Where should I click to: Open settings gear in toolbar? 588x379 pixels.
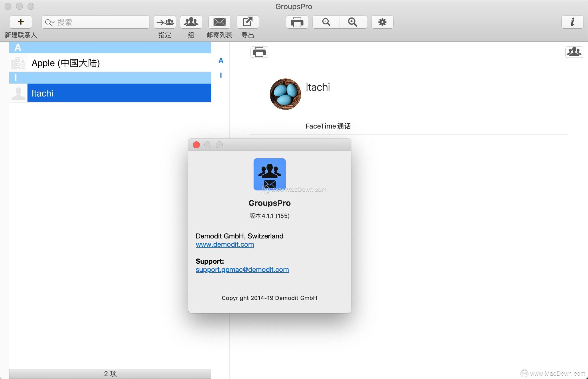[x=382, y=22]
